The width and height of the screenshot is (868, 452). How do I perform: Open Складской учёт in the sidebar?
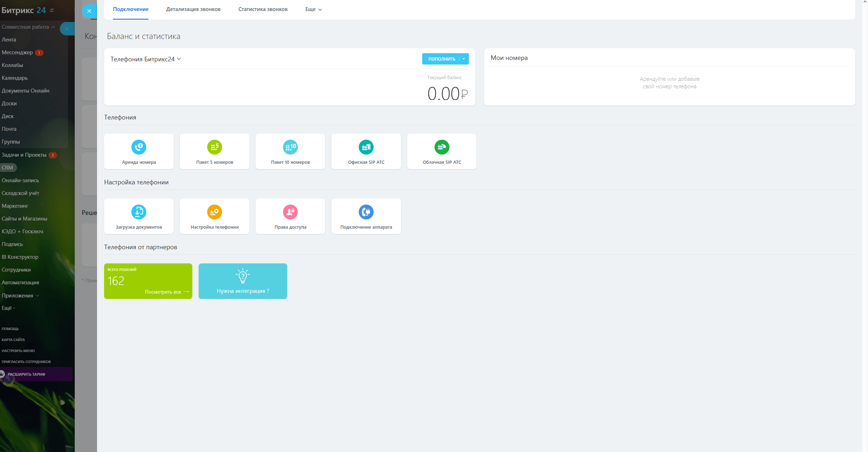[x=21, y=193]
